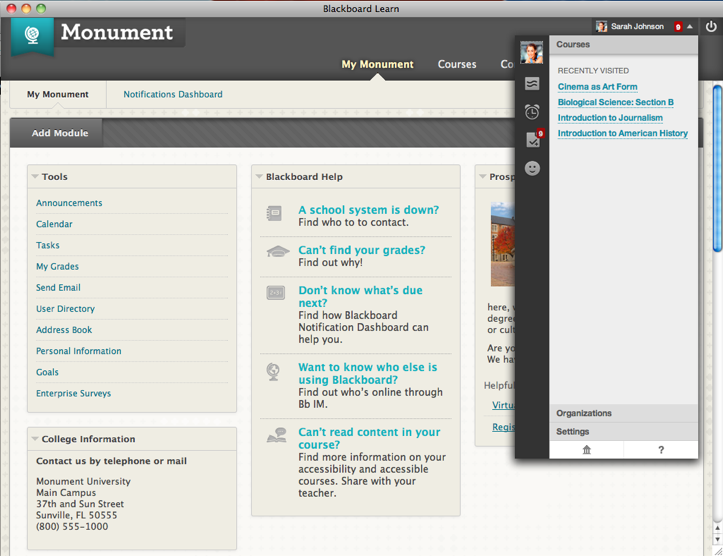Select the Courses top navigation tab
Viewport: 723px width, 556px height.
tap(457, 64)
